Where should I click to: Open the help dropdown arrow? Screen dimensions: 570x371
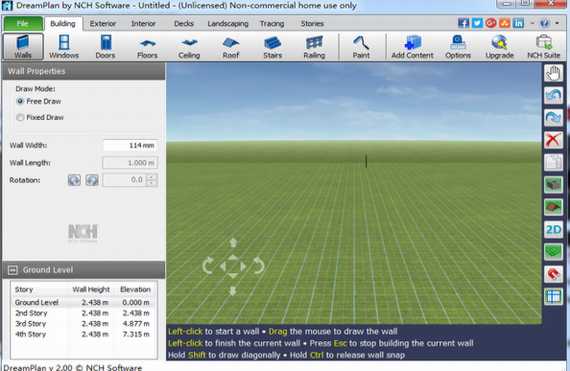click(x=557, y=23)
